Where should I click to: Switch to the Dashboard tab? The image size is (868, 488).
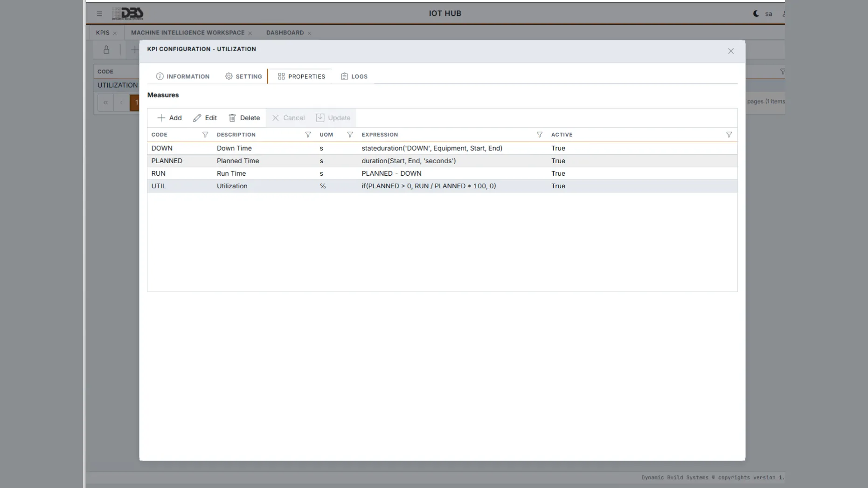285,33
